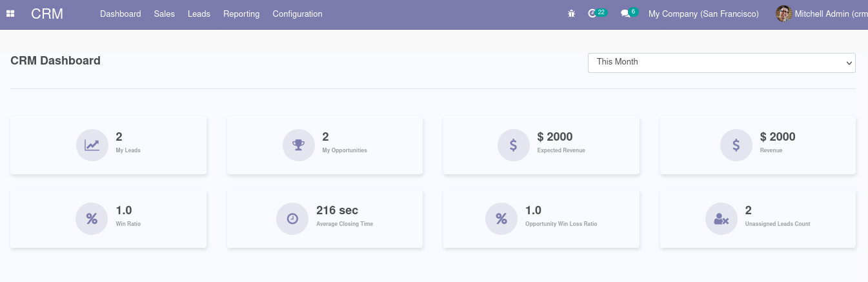Screen dimensions: 868x282
Task: Click the Revenue $ 2000 card
Action: pyautogui.click(x=758, y=145)
